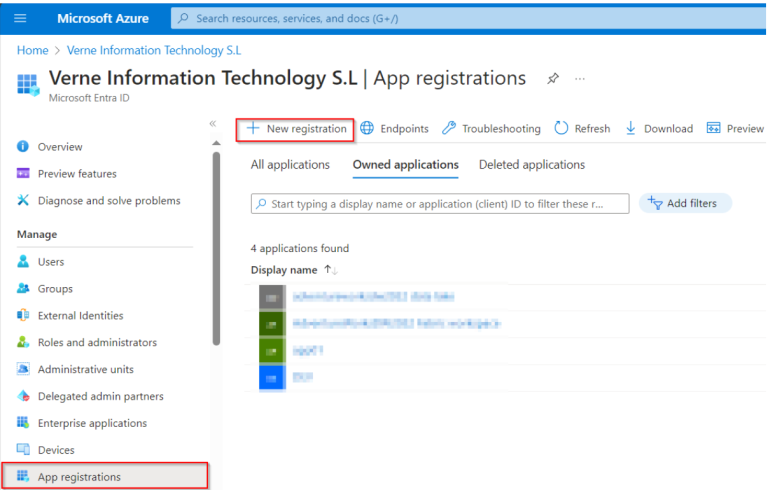Click the display name filter field
The width and height of the screenshot is (768, 490).
[440, 203]
